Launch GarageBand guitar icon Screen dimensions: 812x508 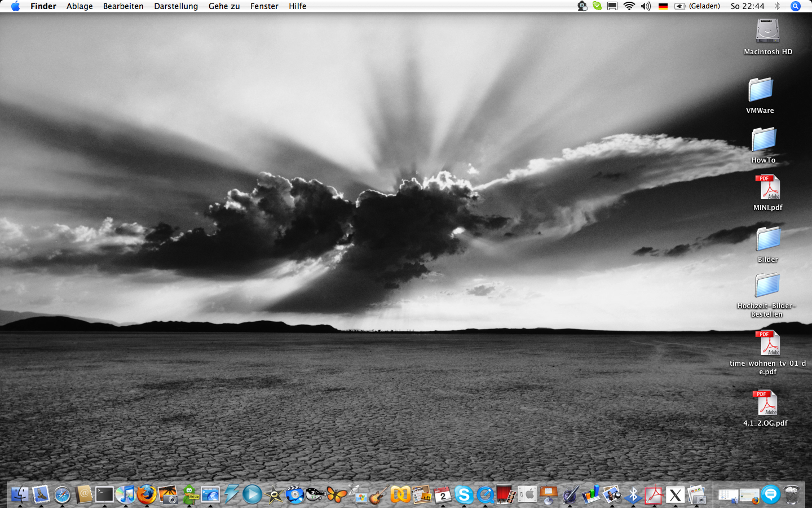click(x=379, y=495)
